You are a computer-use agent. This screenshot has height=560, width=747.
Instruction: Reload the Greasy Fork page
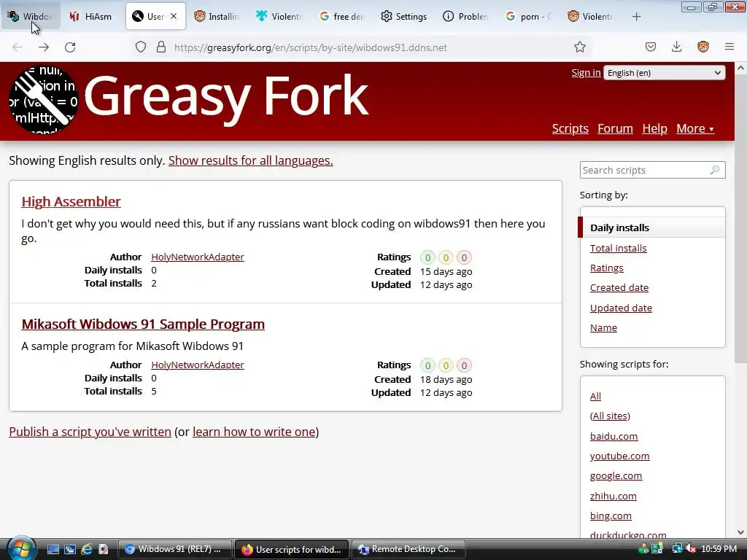tap(70, 47)
